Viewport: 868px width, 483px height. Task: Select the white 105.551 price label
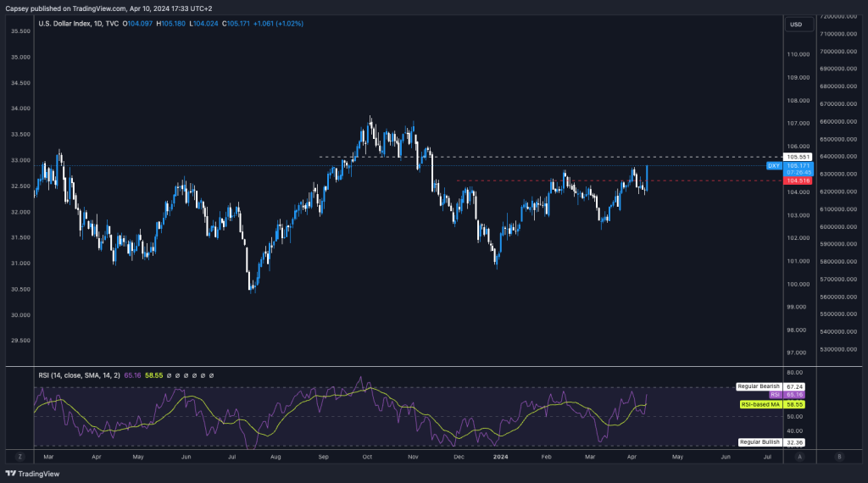tap(799, 157)
